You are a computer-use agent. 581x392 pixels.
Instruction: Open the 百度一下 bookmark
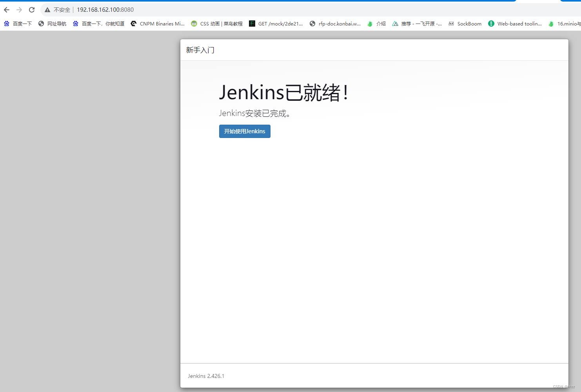(18, 24)
